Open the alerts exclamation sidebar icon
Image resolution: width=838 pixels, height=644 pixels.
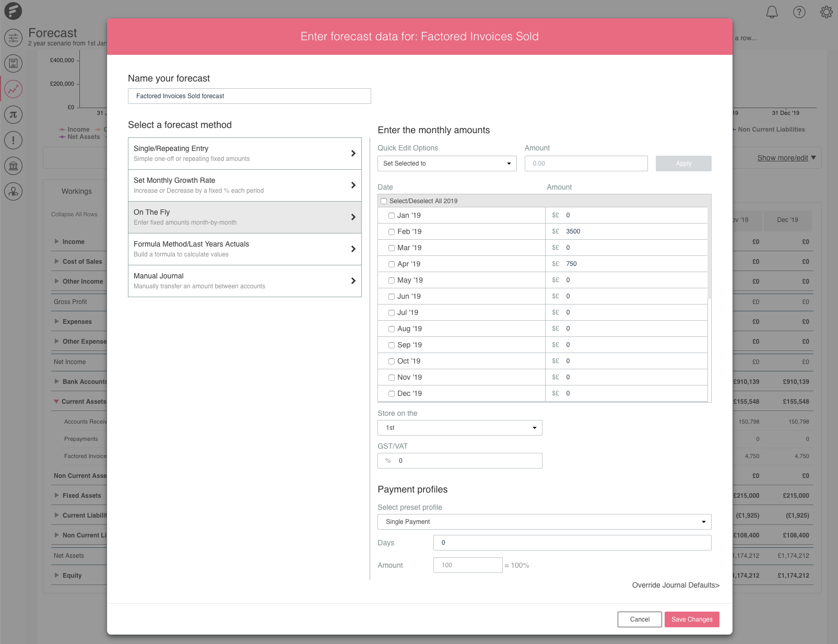[13, 140]
